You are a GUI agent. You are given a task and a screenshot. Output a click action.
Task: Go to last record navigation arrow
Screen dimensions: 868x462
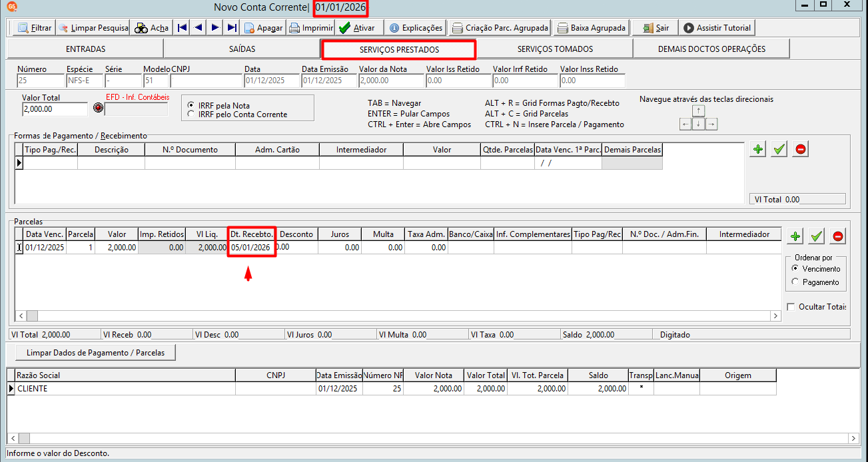[x=231, y=28]
